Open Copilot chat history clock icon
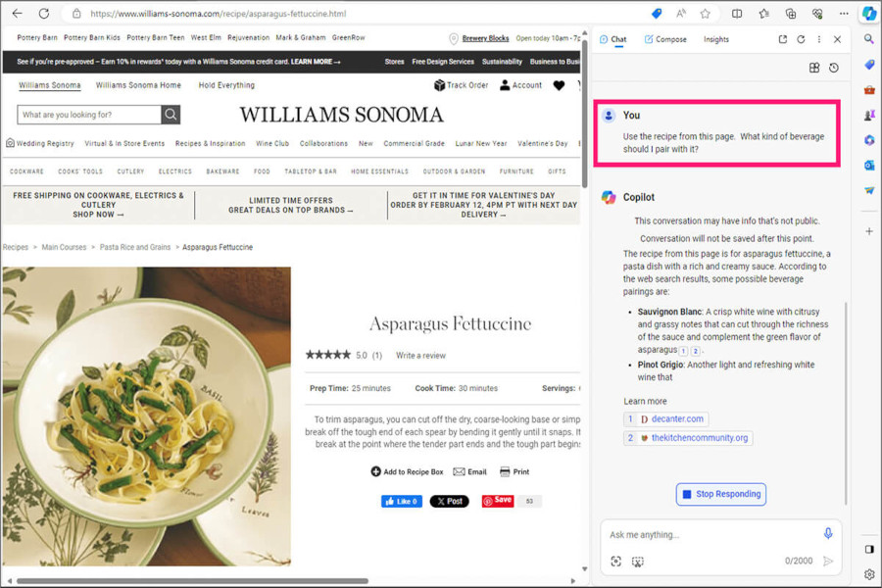Image resolution: width=882 pixels, height=588 pixels. (x=834, y=68)
